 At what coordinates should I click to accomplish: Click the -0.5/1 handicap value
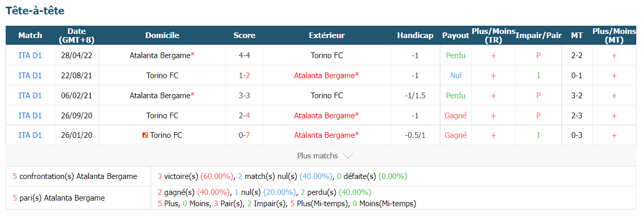[x=415, y=135]
